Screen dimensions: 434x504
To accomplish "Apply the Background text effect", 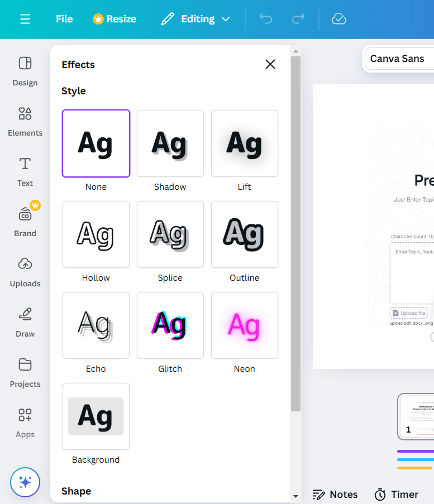I will tap(96, 416).
